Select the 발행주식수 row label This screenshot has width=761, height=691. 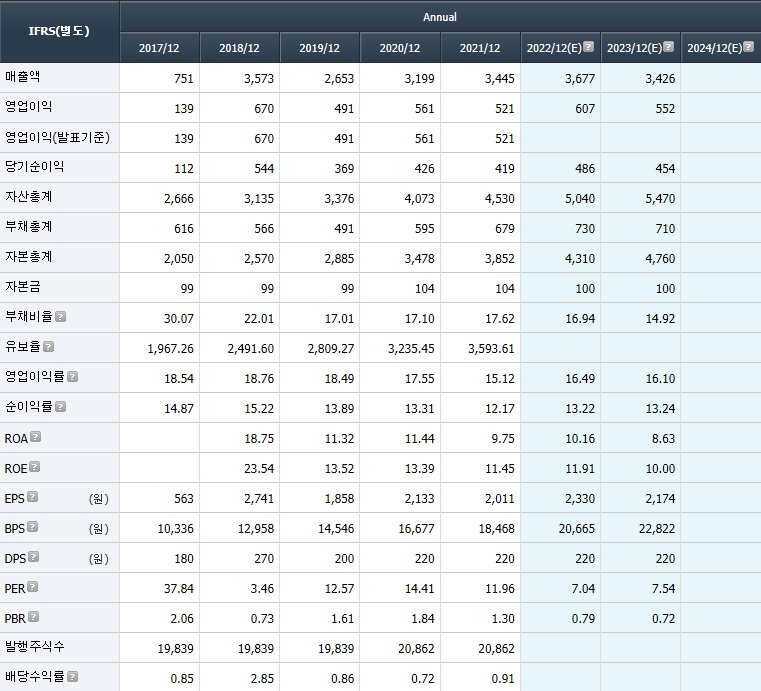[34, 647]
